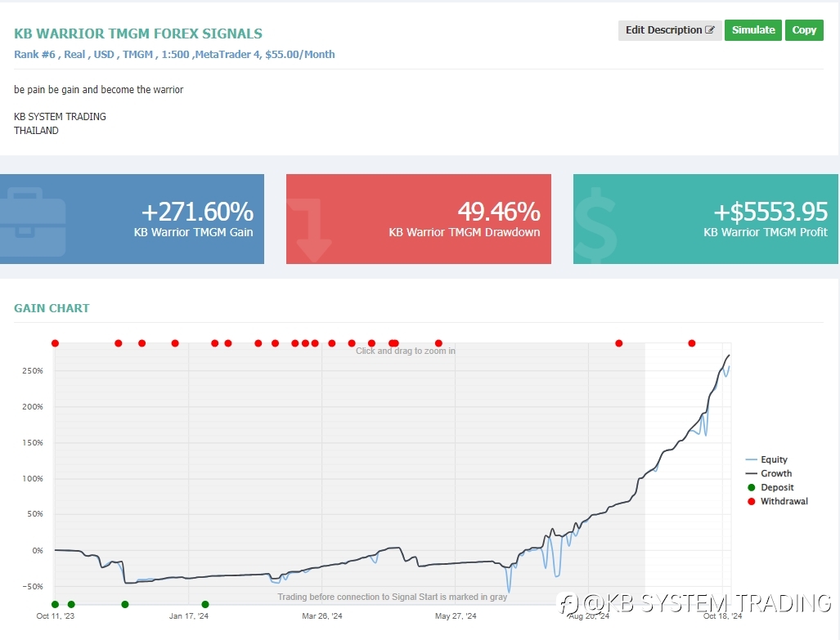The image size is (840, 640).
Task: Click the KB Warrior TMGM Gain label
Action: tap(193, 232)
